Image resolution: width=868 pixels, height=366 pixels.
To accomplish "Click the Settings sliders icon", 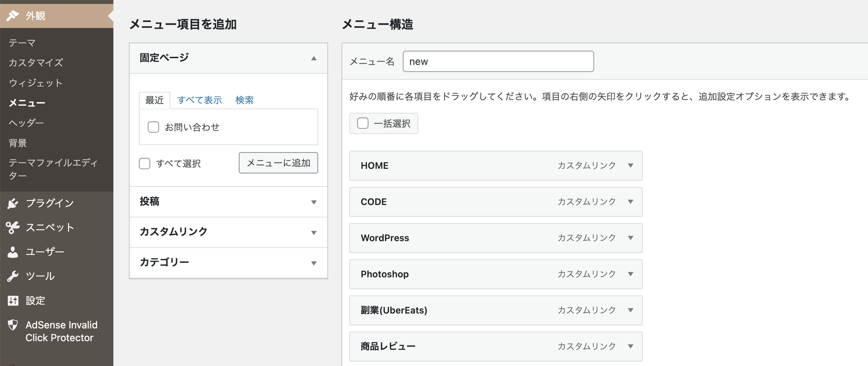I will pos(13,301).
